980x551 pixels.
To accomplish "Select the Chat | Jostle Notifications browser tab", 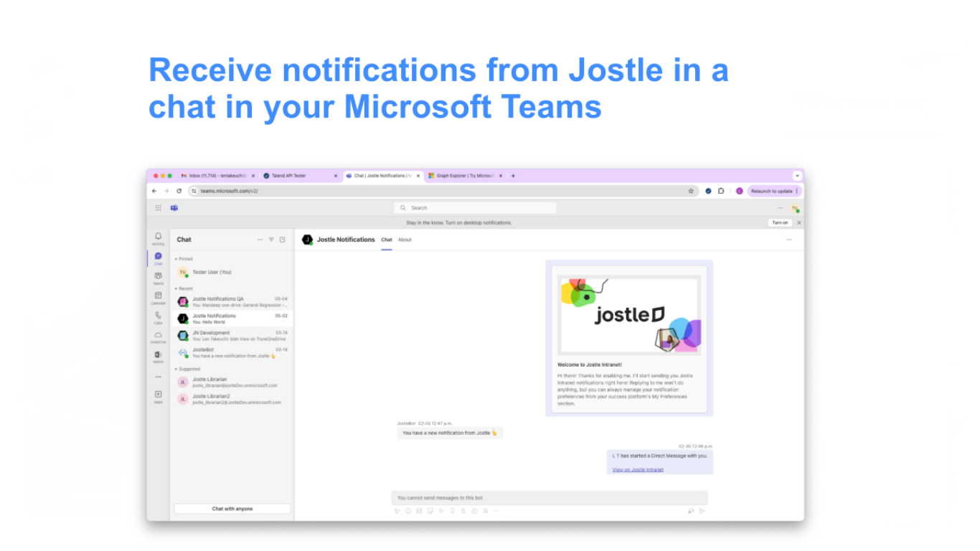I will pyautogui.click(x=382, y=176).
